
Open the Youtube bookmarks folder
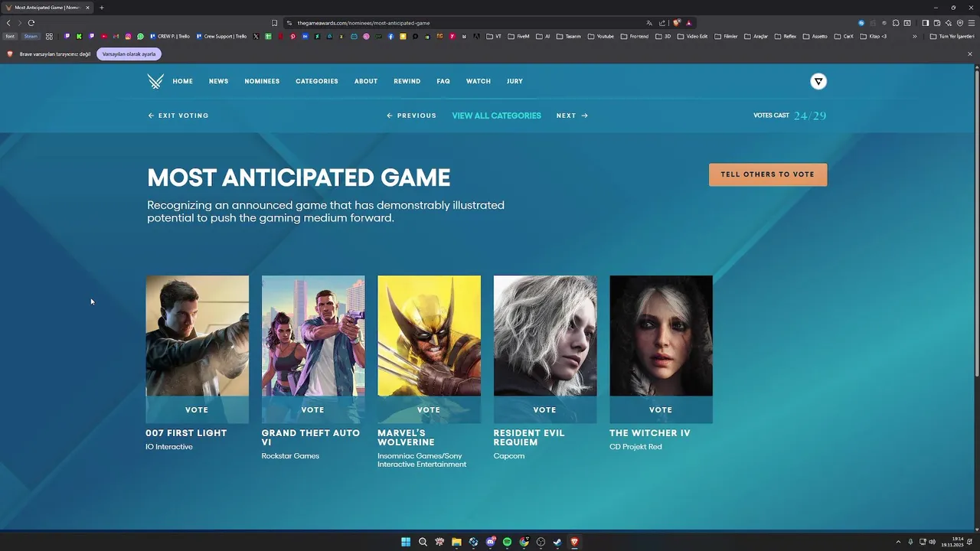click(x=600, y=36)
